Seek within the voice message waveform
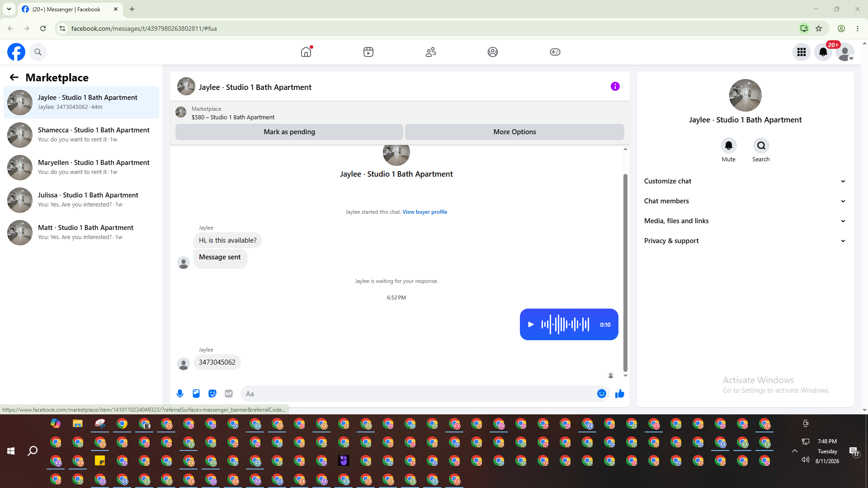 point(566,324)
